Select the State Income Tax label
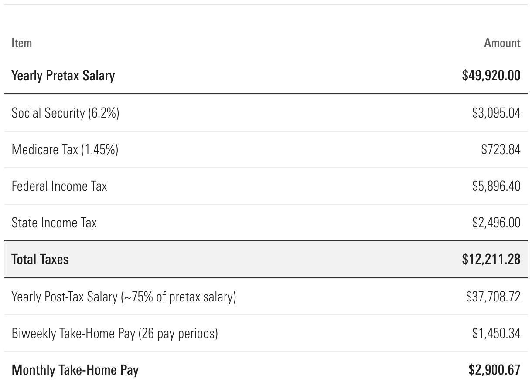532x392 pixels. pyautogui.click(x=54, y=223)
